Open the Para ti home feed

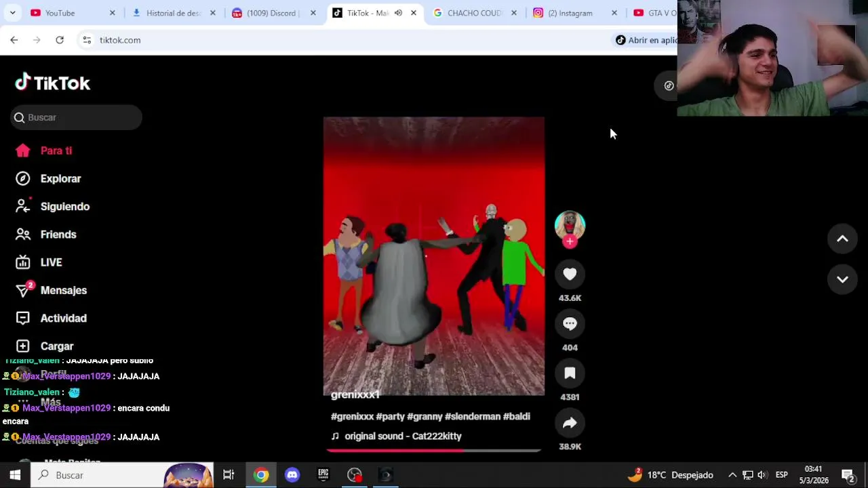click(44, 150)
